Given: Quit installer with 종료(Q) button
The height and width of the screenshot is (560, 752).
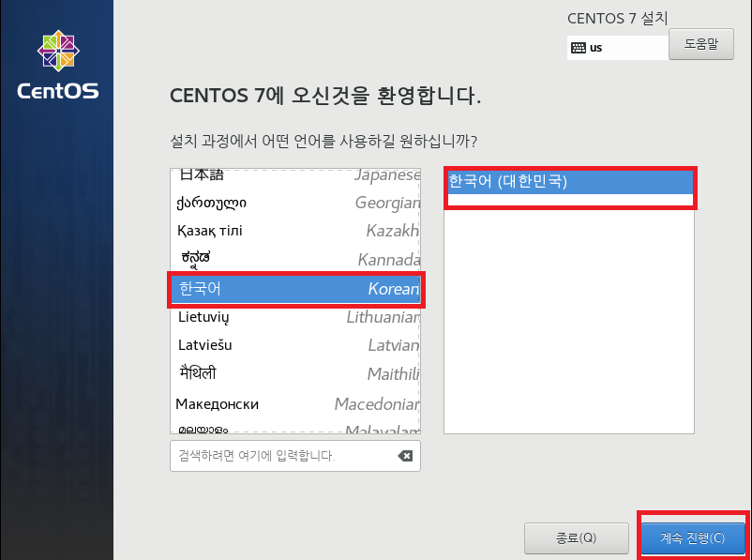Looking at the screenshot, I should click(x=577, y=537).
